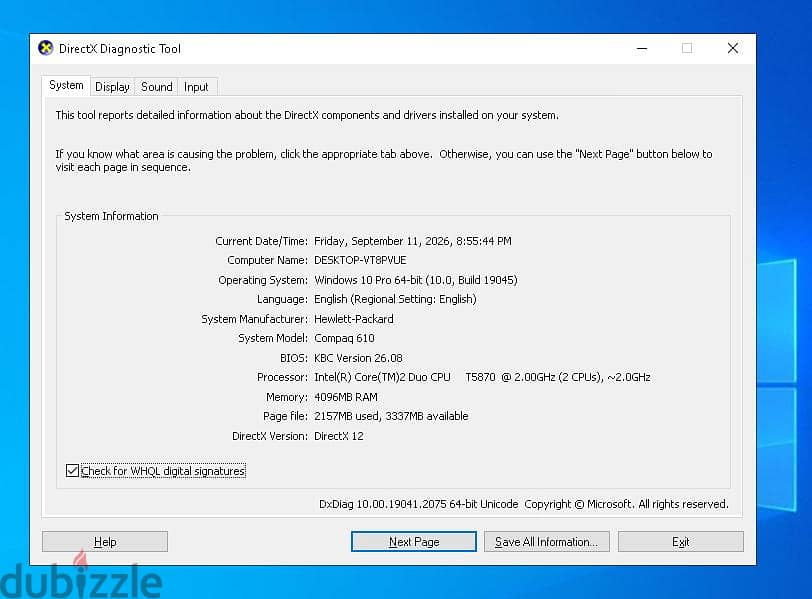Screen dimensions: 812x599
Task: Click the Next Page button
Action: coord(414,542)
